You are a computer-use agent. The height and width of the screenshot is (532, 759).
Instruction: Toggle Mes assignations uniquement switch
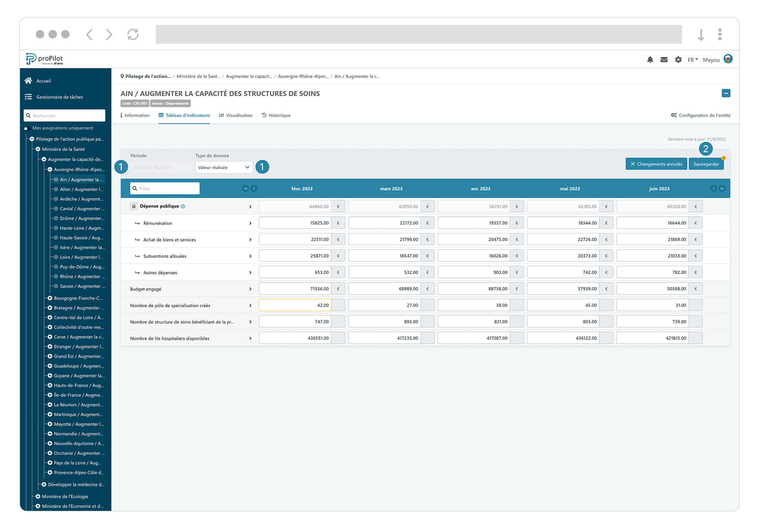point(27,128)
